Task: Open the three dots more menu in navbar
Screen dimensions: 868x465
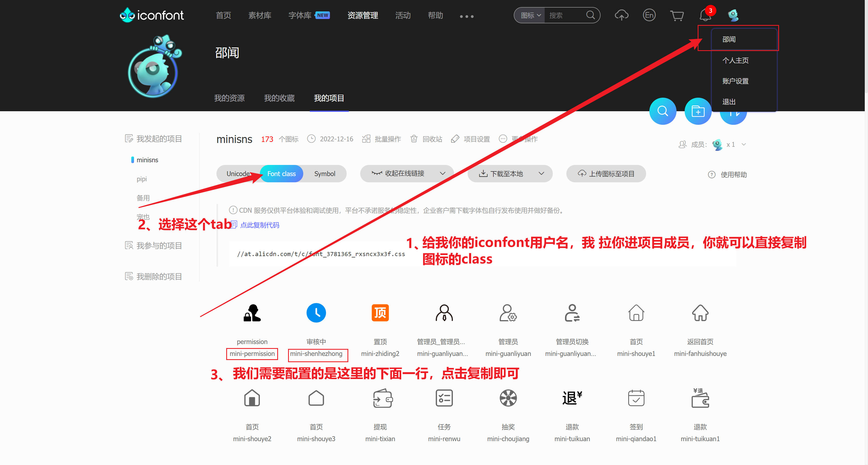Action: click(467, 16)
